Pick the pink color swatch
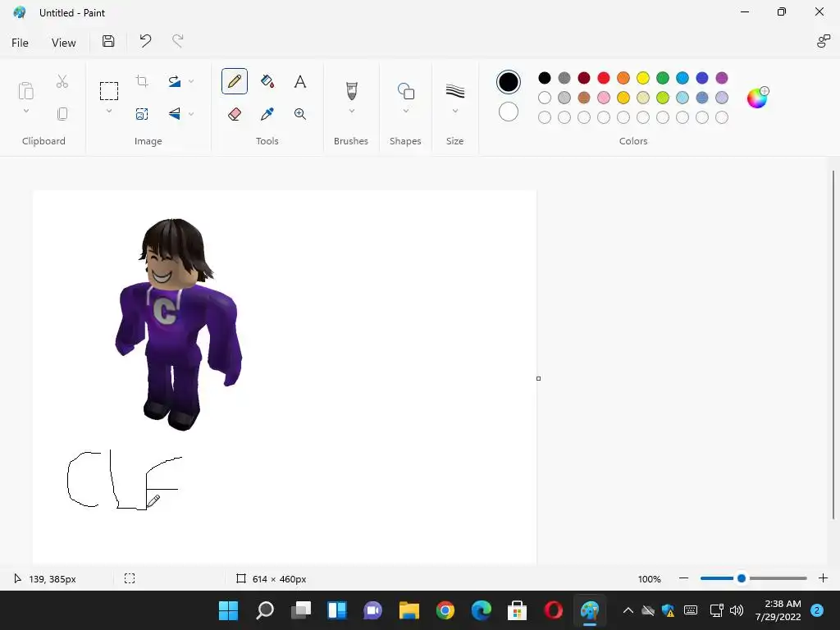The width and height of the screenshot is (840, 630). tap(604, 98)
